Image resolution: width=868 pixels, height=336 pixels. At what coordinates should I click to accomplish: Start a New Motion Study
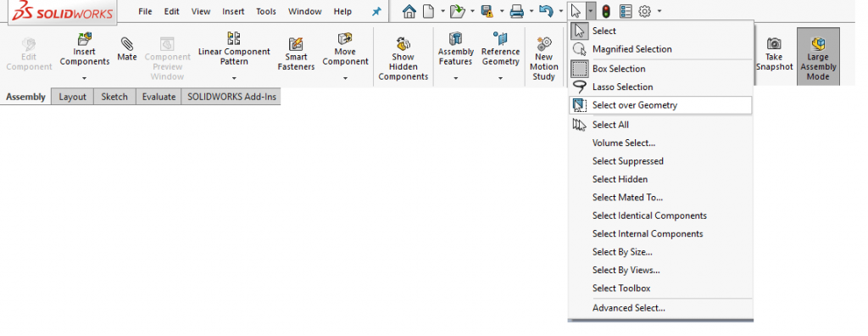pyautogui.click(x=543, y=59)
